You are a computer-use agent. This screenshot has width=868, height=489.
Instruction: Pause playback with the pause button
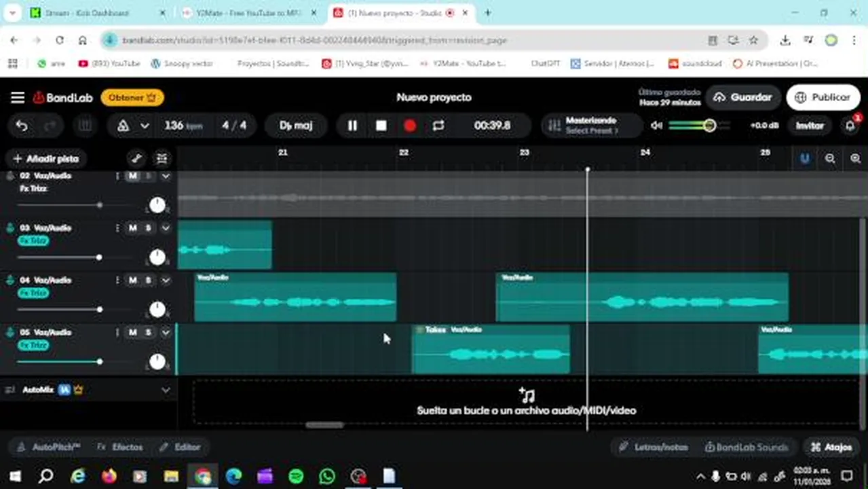[x=352, y=126]
